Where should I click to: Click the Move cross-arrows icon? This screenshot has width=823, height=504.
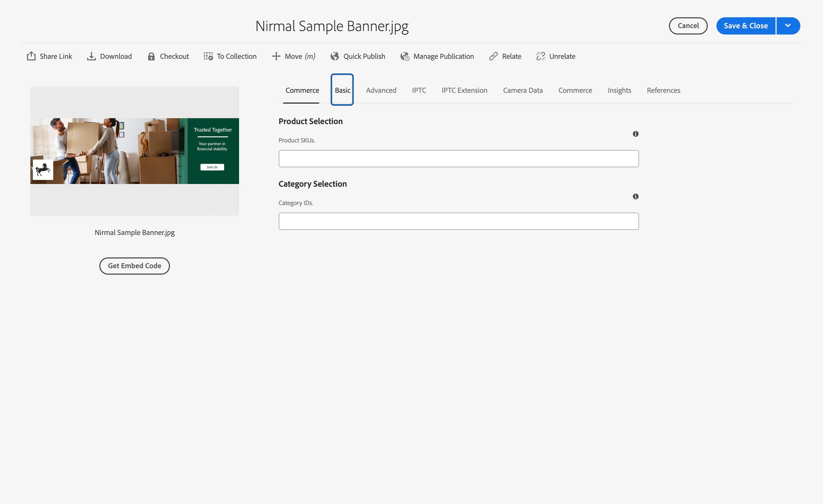coord(276,56)
